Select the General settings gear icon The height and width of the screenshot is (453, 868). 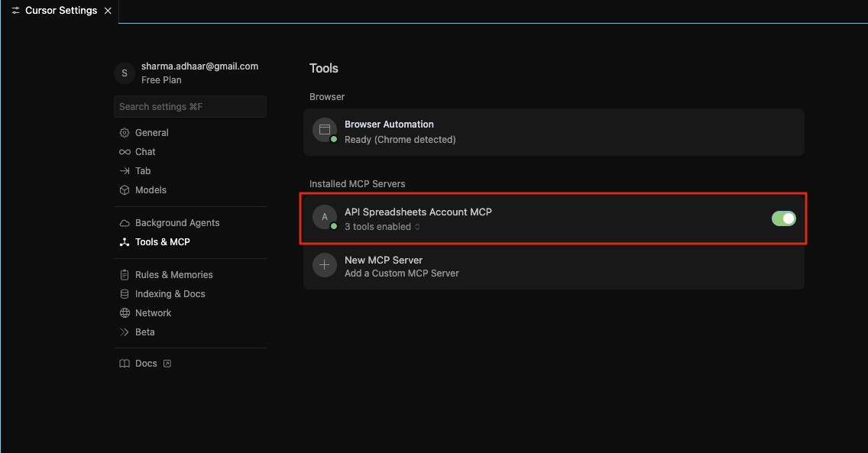coord(124,132)
